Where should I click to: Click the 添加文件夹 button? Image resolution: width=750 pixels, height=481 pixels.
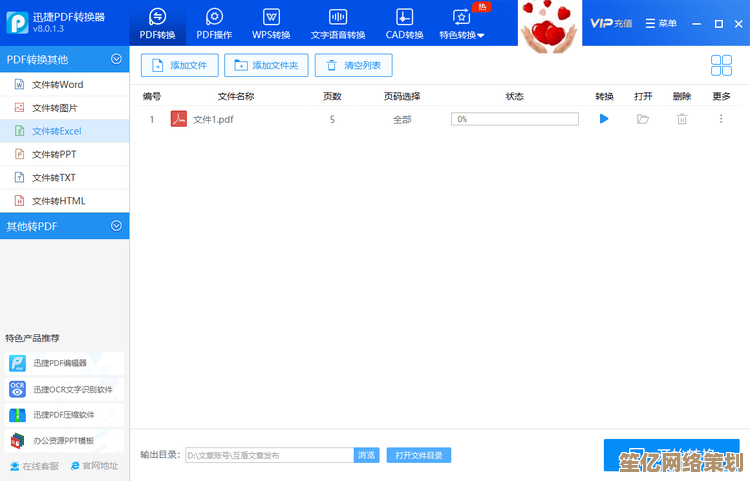click(266, 65)
